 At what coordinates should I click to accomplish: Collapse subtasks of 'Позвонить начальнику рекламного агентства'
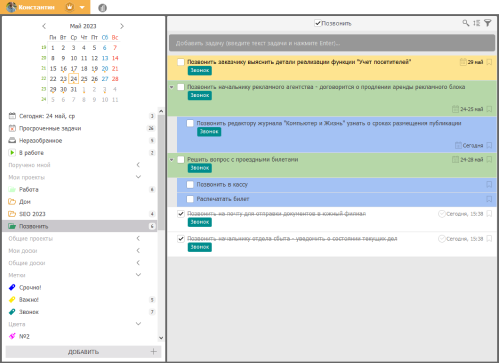click(172, 87)
